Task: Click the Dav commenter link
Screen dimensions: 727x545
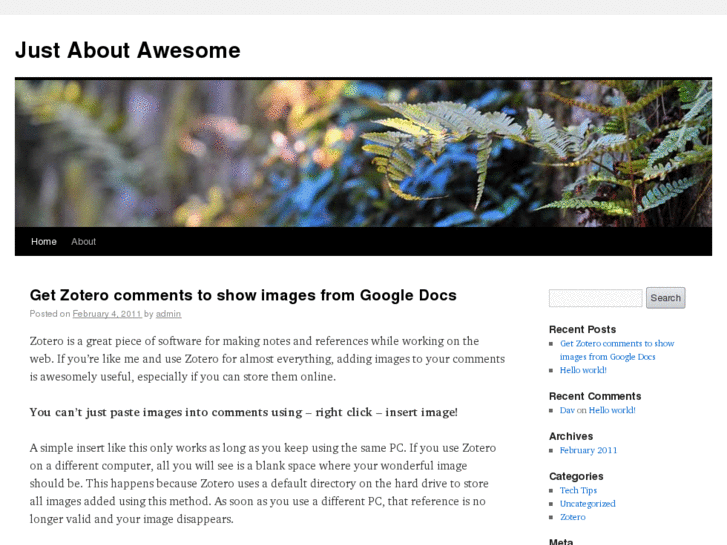Action: tap(567, 410)
